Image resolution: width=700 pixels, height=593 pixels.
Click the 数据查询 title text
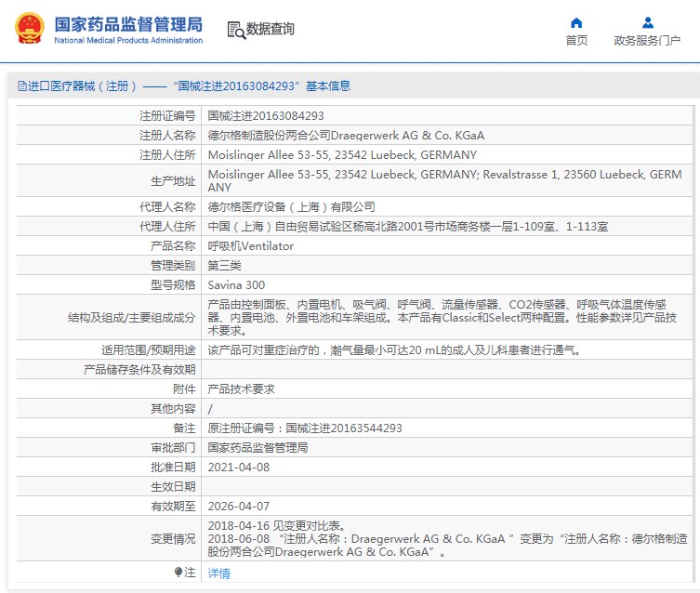[x=271, y=30]
